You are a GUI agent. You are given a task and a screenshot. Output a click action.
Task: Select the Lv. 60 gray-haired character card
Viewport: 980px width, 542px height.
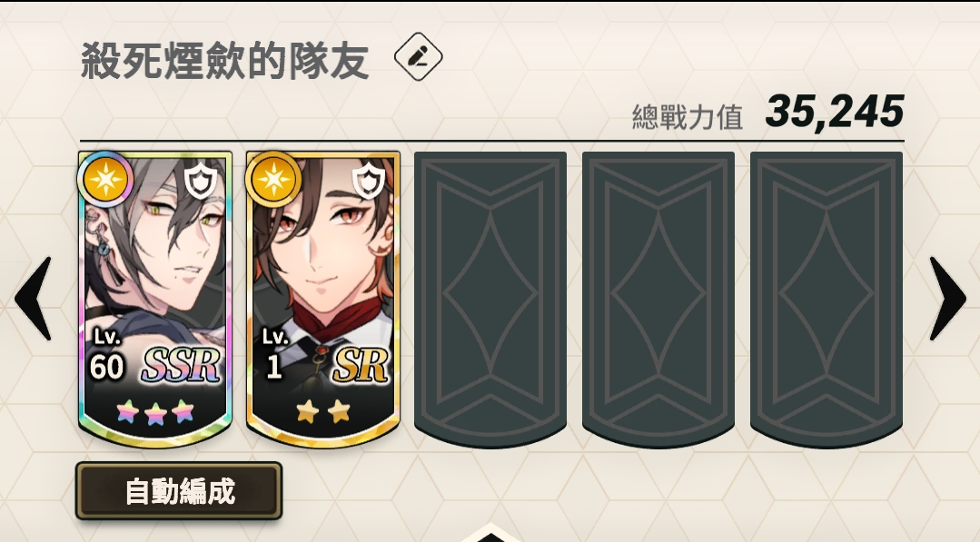tap(155, 299)
